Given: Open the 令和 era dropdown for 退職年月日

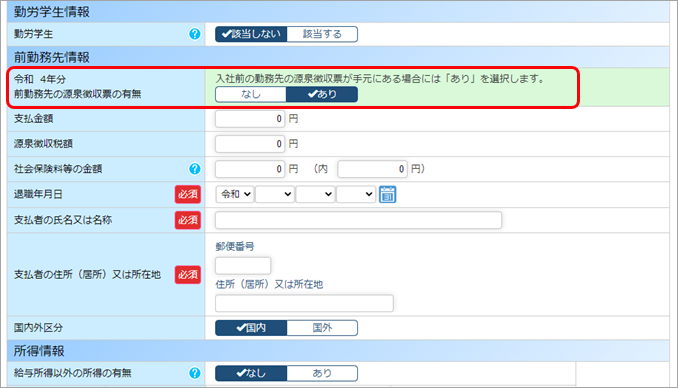Looking at the screenshot, I should [235, 194].
